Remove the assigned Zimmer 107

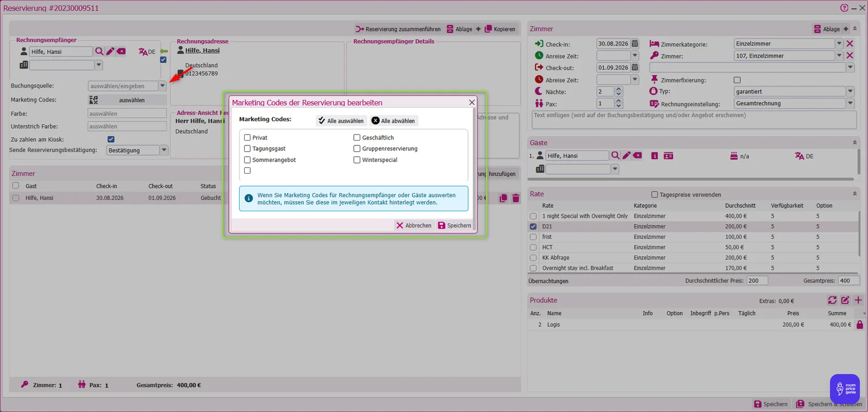tap(850, 56)
